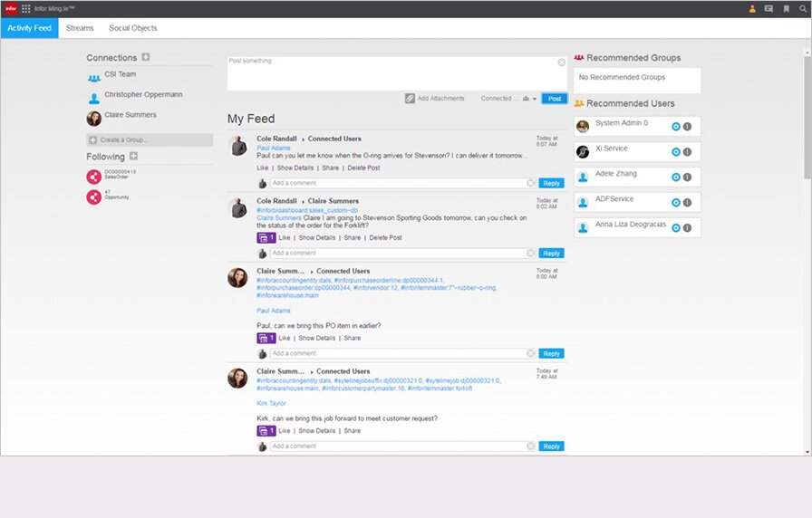The image size is (812, 518).
Task: Click Show Details on Cole Randall's first post
Action: (295, 168)
